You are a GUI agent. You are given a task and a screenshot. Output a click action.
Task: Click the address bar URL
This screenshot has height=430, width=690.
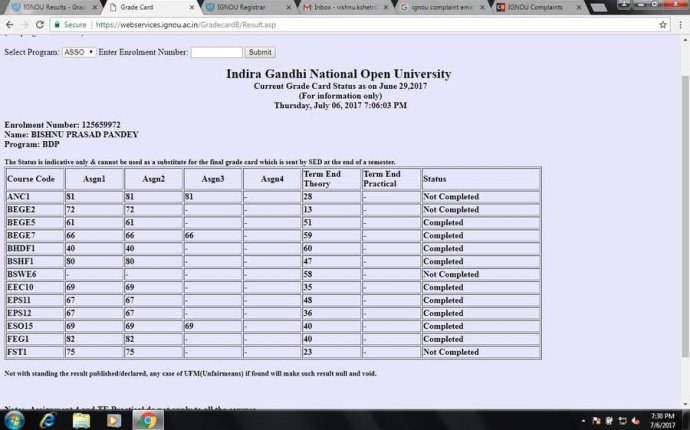coord(185,25)
